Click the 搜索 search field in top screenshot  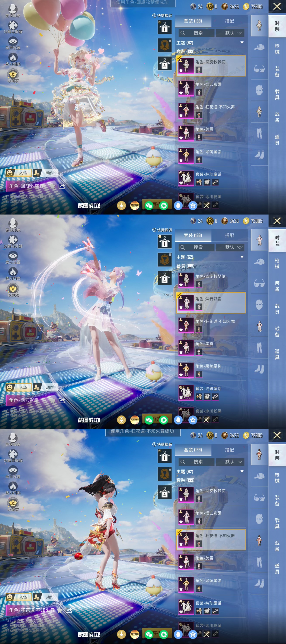196,33
